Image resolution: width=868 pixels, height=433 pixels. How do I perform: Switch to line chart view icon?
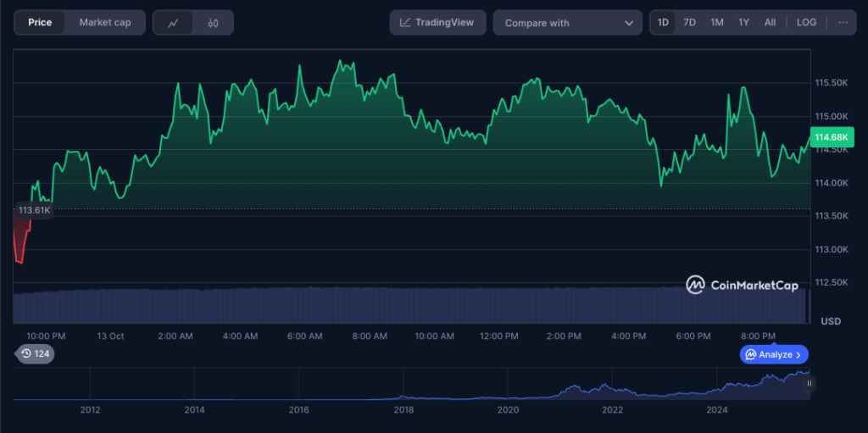point(173,23)
